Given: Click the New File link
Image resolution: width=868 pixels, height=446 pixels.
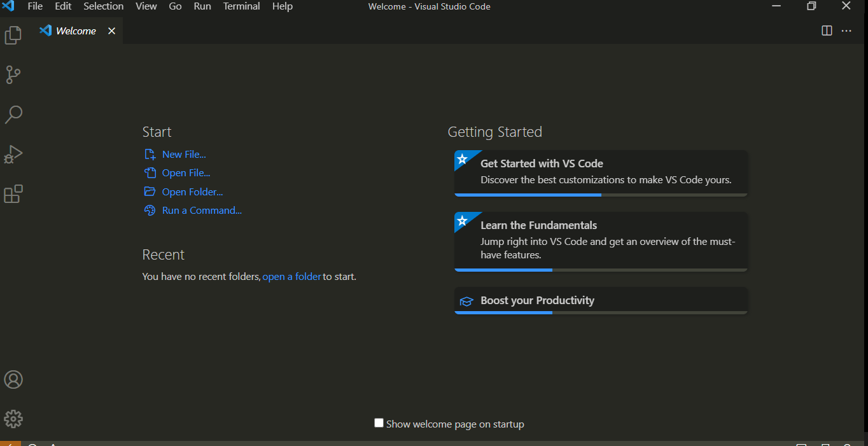Looking at the screenshot, I should point(183,154).
